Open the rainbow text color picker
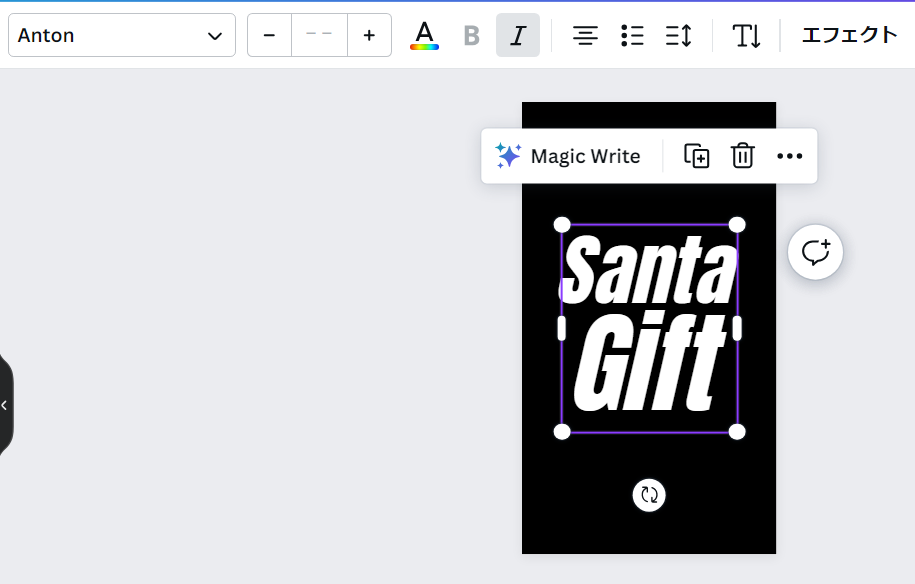The height and width of the screenshot is (584, 915). (424, 35)
